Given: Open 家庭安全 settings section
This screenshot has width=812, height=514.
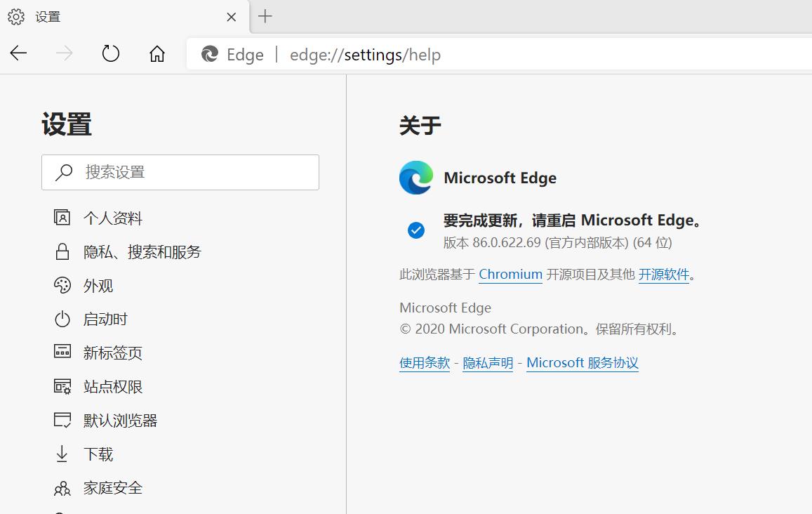Looking at the screenshot, I should point(112,487).
